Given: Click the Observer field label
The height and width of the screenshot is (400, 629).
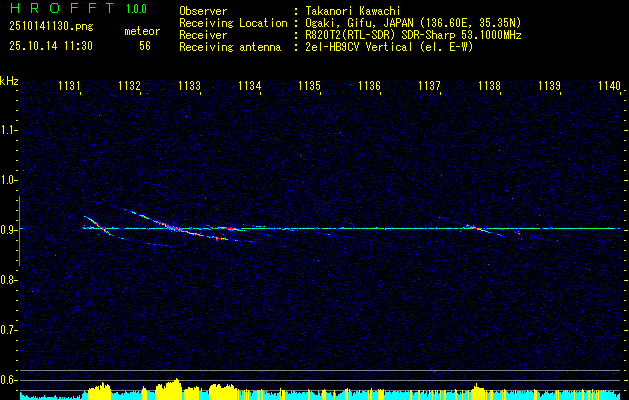Looking at the screenshot, I should tap(203, 11).
